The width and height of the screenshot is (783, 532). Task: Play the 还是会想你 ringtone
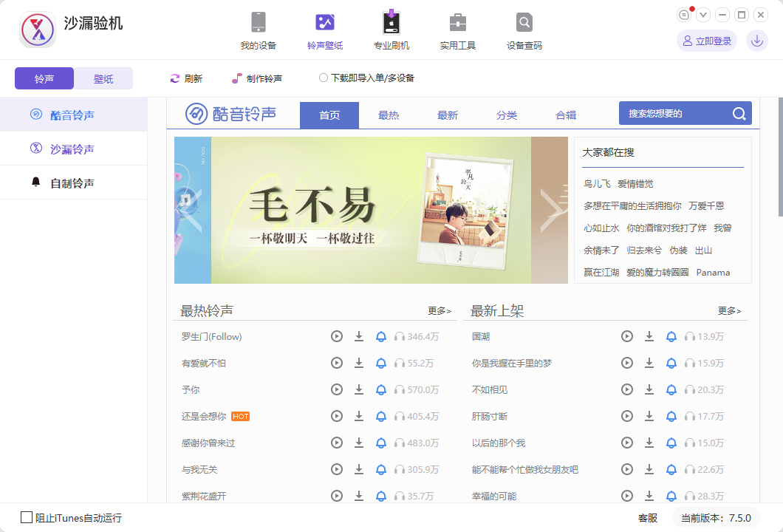point(337,416)
